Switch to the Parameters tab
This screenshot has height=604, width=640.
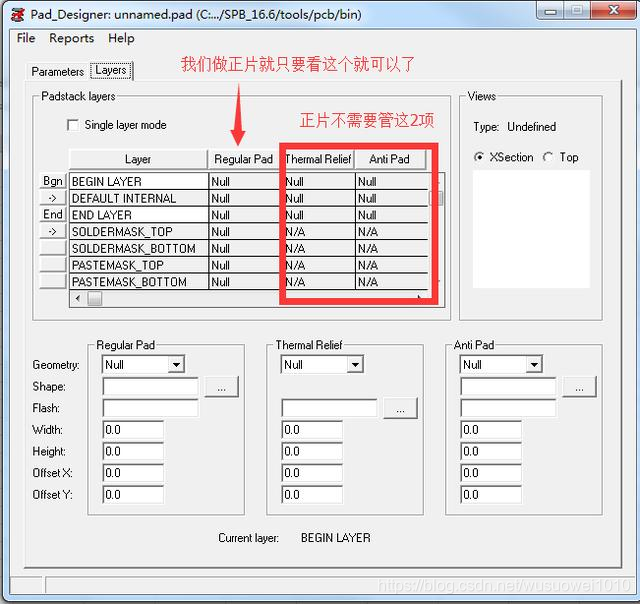coord(58,72)
